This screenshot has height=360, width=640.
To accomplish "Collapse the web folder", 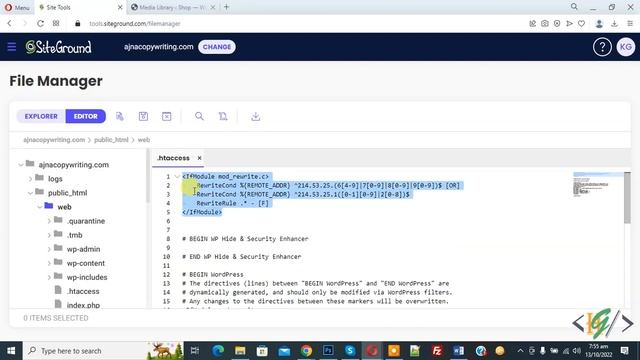I will click(x=40, y=207).
